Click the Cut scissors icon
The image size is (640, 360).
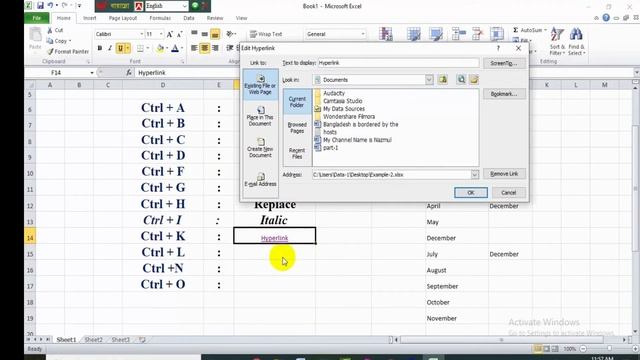(50, 30)
